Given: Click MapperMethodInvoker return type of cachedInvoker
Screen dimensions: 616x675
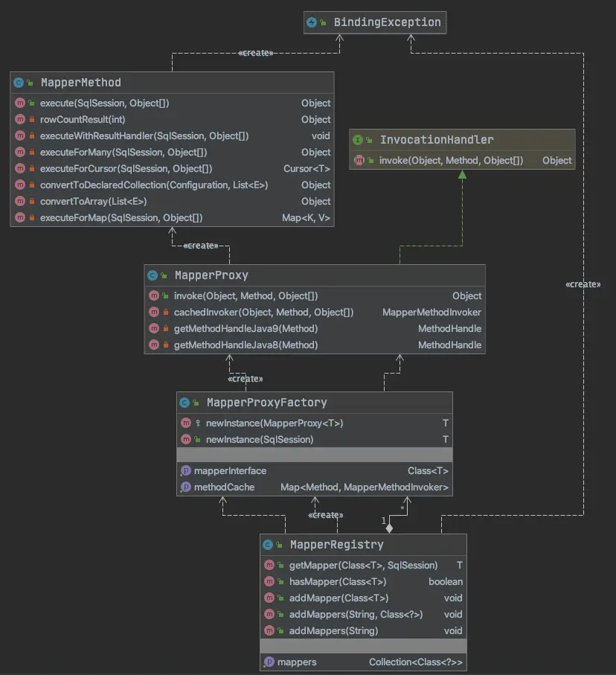Looking at the screenshot, I should pyautogui.click(x=431, y=313).
